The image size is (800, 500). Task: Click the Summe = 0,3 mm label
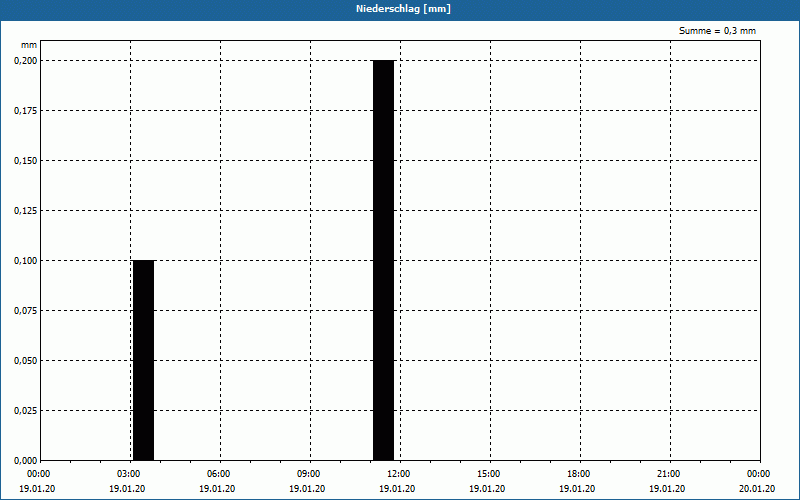coord(717,31)
